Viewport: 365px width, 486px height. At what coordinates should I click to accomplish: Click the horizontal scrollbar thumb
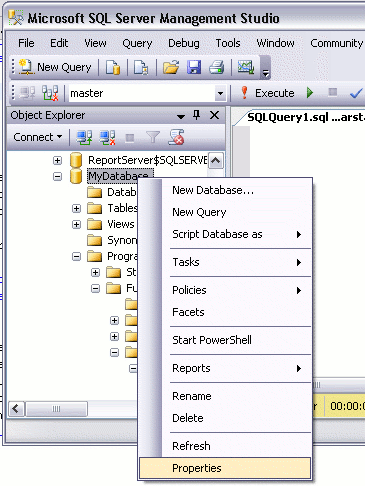pos(56,408)
